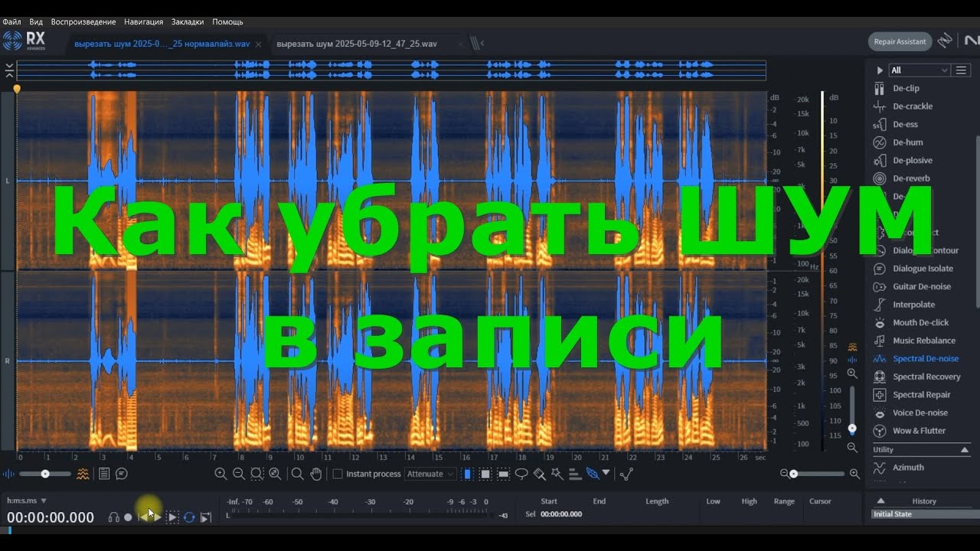
Task: Open the Spectral Repair module
Action: [x=921, y=395]
